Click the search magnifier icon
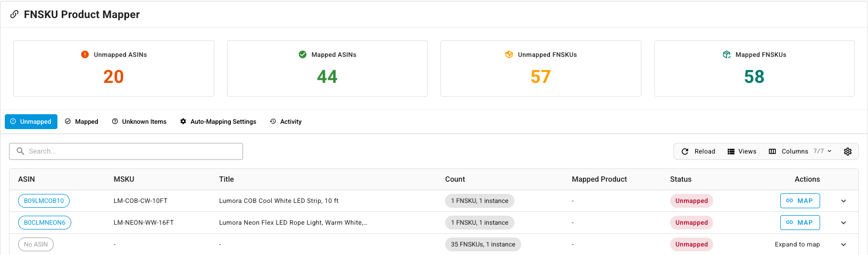Viewport: 868px width, 255px height. coord(20,151)
